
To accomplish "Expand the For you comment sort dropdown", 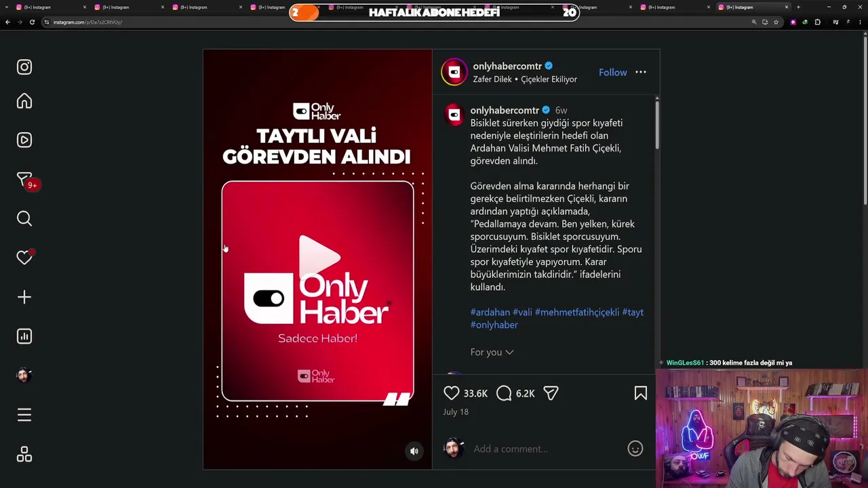I will coord(492,352).
